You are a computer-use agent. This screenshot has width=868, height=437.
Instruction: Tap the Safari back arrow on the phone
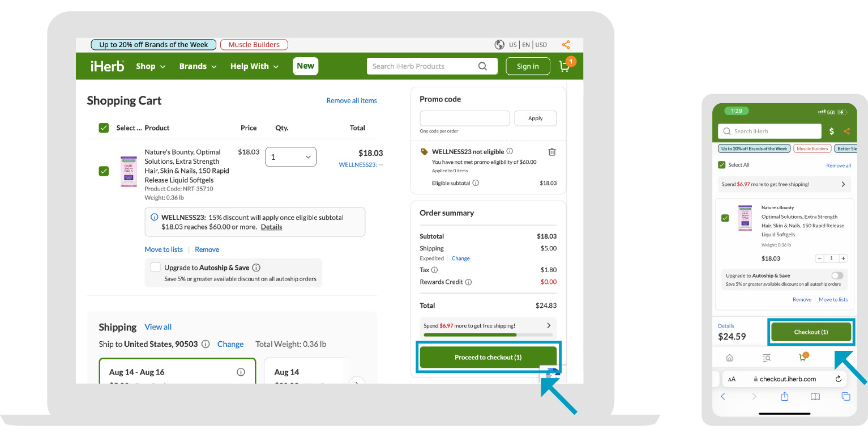[x=723, y=397]
